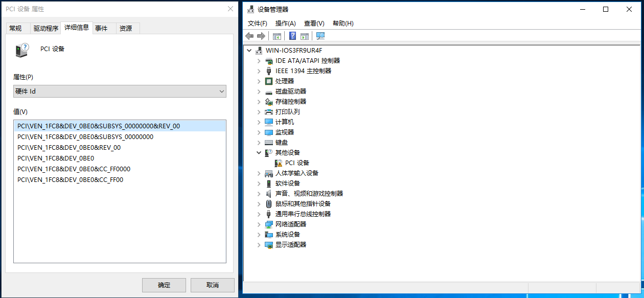Expand the 网络适配器 node arrow
Screen dimensions: 644x298
coord(259,224)
